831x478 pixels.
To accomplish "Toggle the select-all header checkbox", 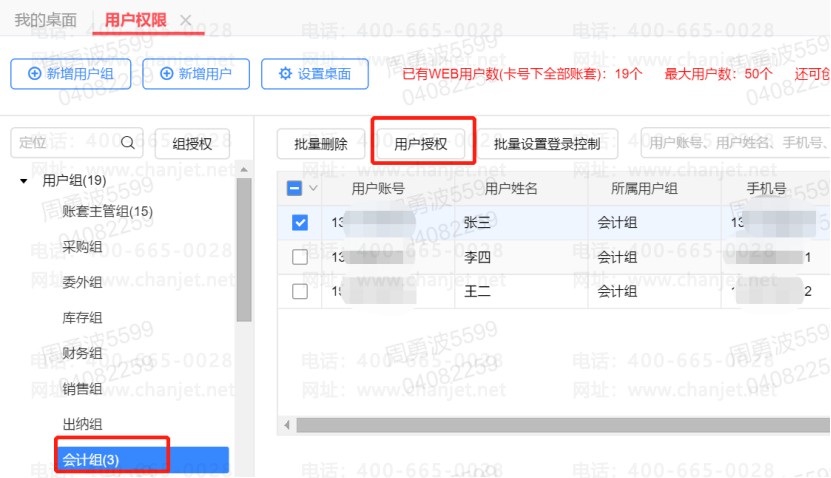I will coord(294,188).
